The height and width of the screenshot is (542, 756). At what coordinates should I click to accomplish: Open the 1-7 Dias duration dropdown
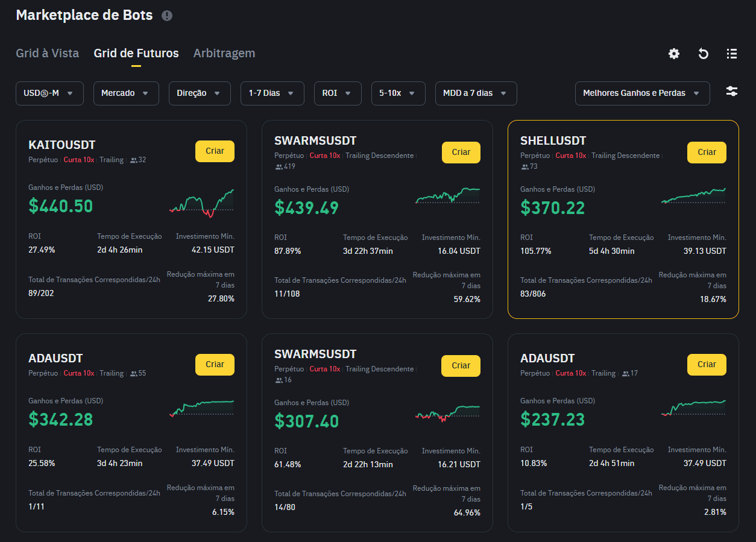tap(272, 93)
